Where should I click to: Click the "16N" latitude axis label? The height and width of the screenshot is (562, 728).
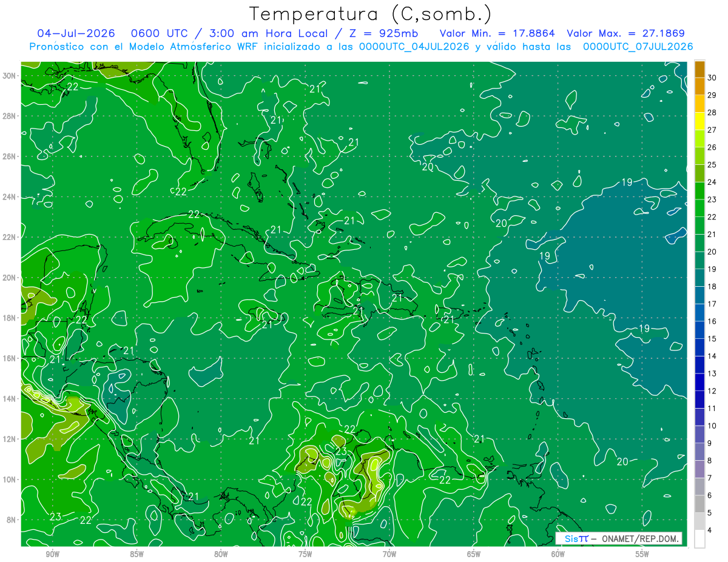(9, 358)
